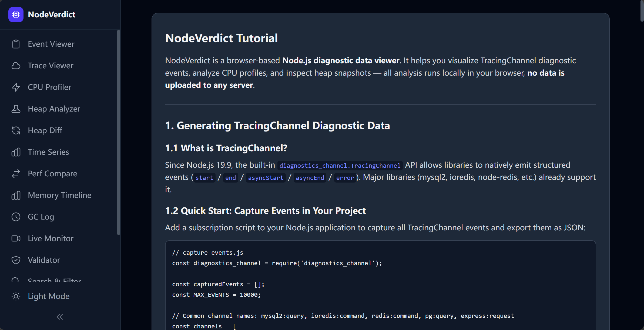Click code line 'const capturedEvents = [];'
The height and width of the screenshot is (330, 644).
tap(218, 284)
